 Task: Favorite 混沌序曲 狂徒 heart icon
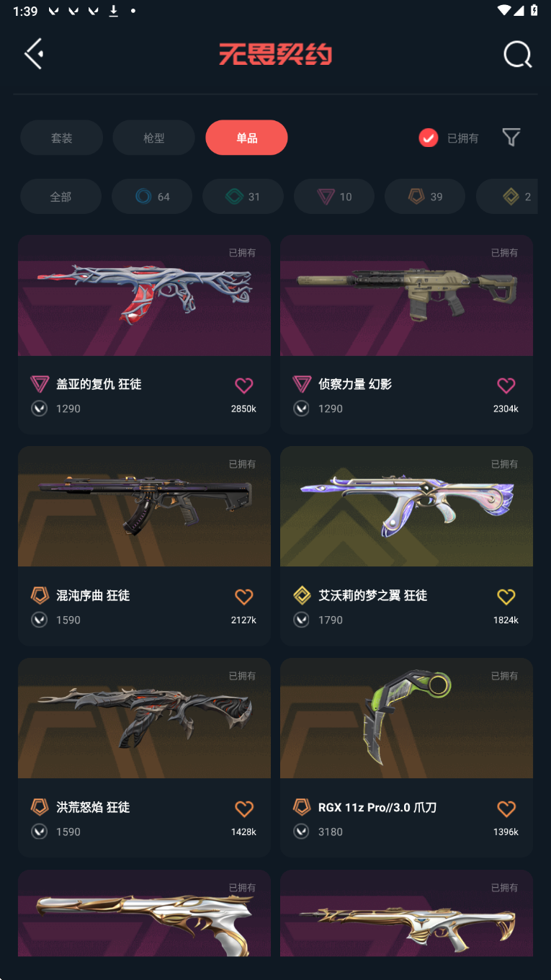[x=244, y=597]
